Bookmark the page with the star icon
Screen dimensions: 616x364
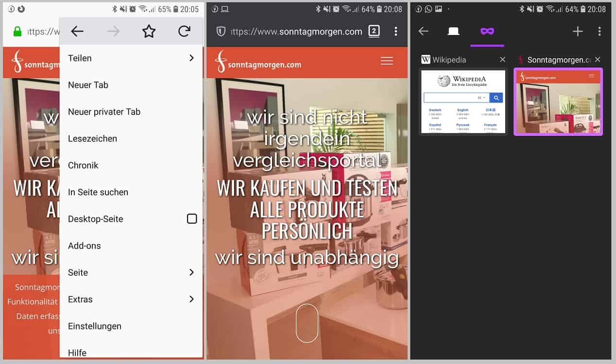click(149, 32)
